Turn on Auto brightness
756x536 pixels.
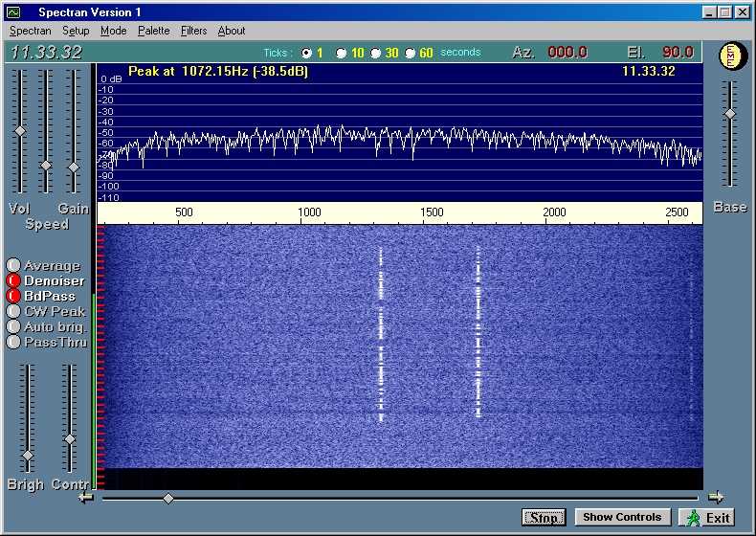pos(13,326)
